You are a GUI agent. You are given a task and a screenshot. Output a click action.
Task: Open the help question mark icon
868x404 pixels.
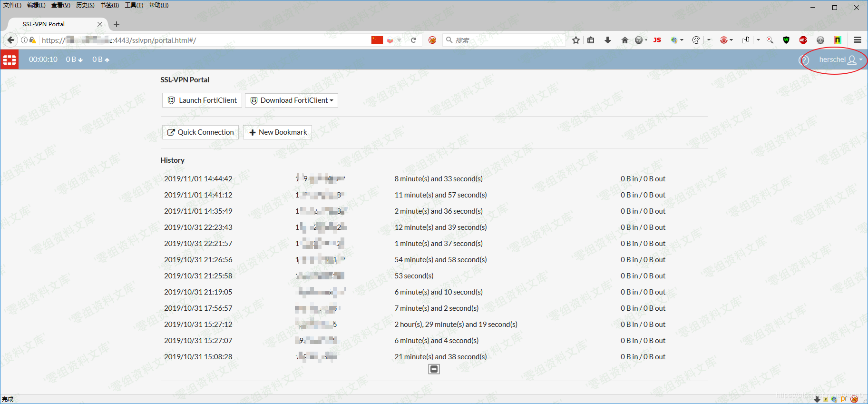[804, 60]
